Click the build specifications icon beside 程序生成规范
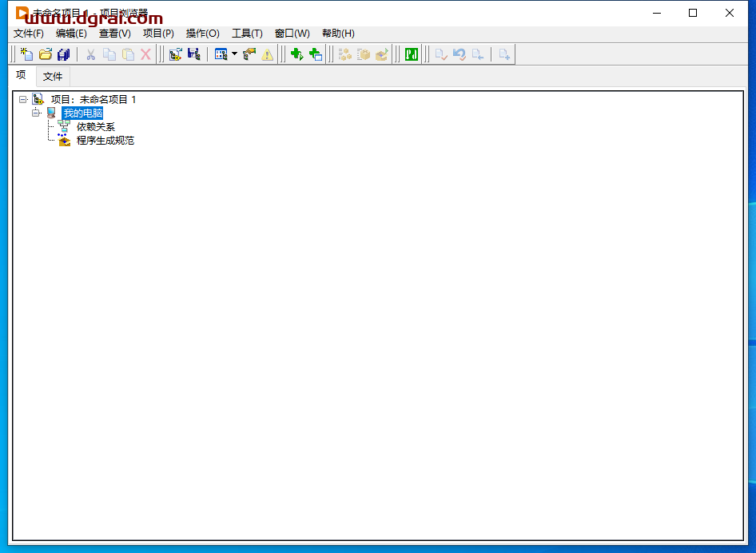Viewport: 756px width, 553px height. point(64,141)
